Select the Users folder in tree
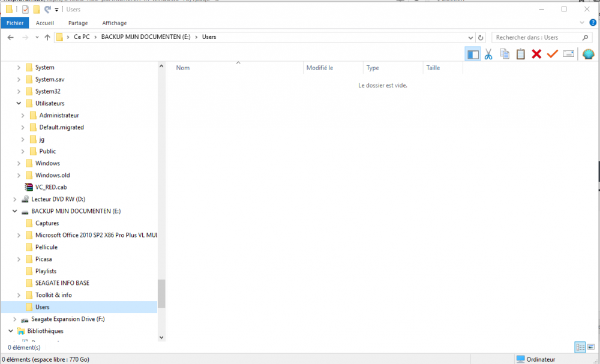The width and height of the screenshot is (600, 364). tap(43, 307)
